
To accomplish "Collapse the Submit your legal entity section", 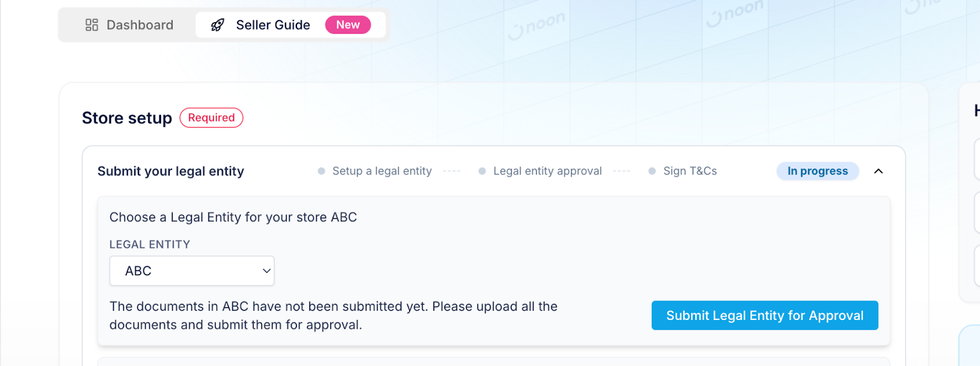I will pyautogui.click(x=878, y=171).
